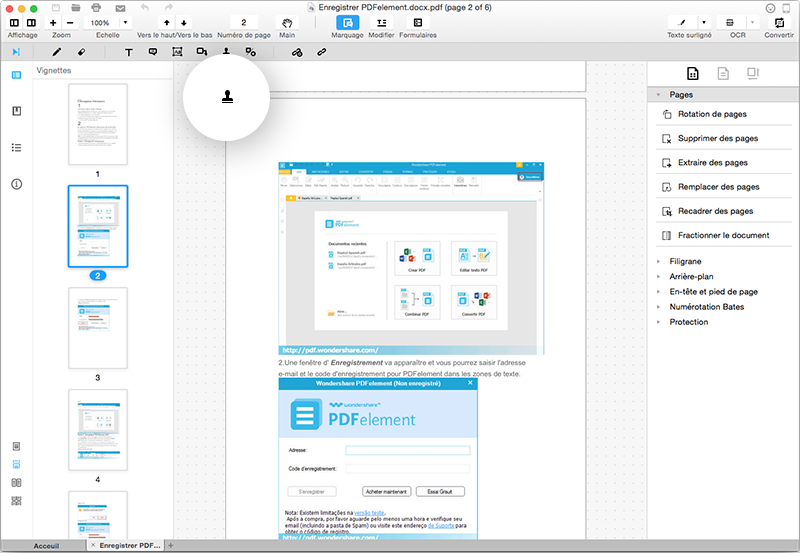Run OCR on the document
The width and height of the screenshot is (800, 553).
[730, 22]
